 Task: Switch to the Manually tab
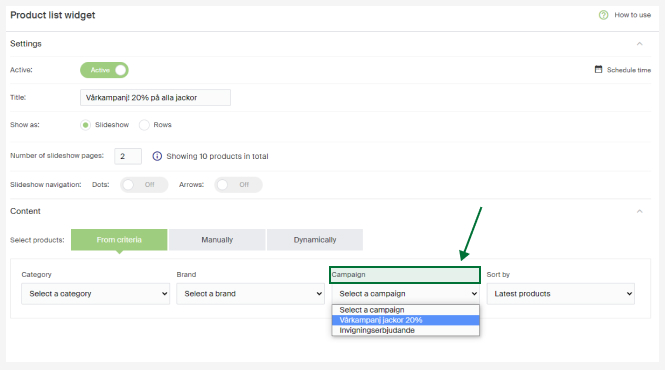point(217,240)
